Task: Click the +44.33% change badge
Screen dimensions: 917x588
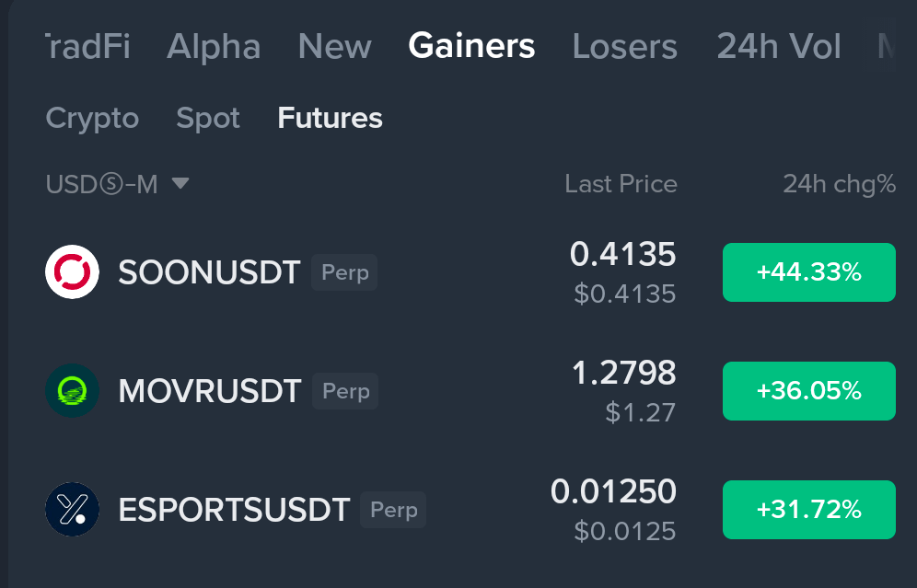Action: [808, 272]
